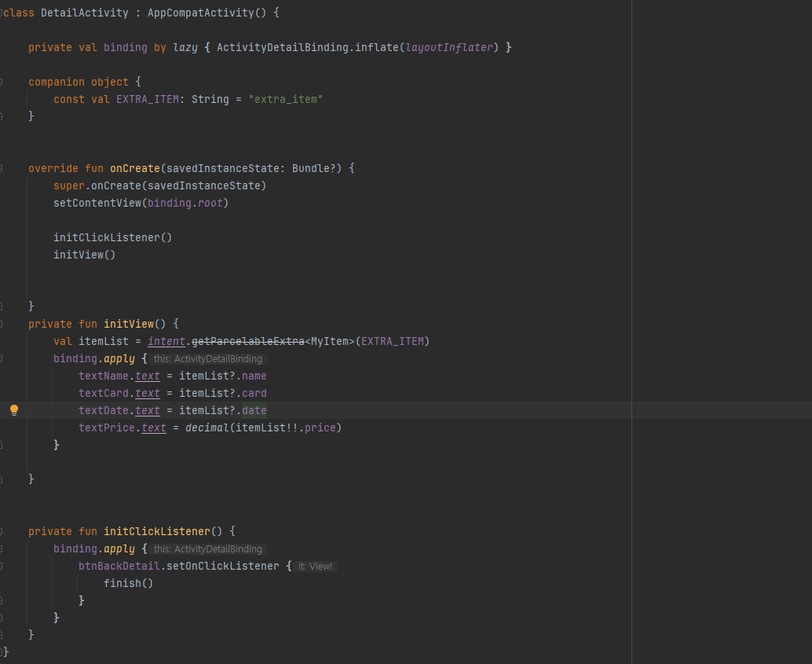Click the ActivityDetailBinding hint inside initClickListener
Screen dimensions: 812x664
[208, 549]
